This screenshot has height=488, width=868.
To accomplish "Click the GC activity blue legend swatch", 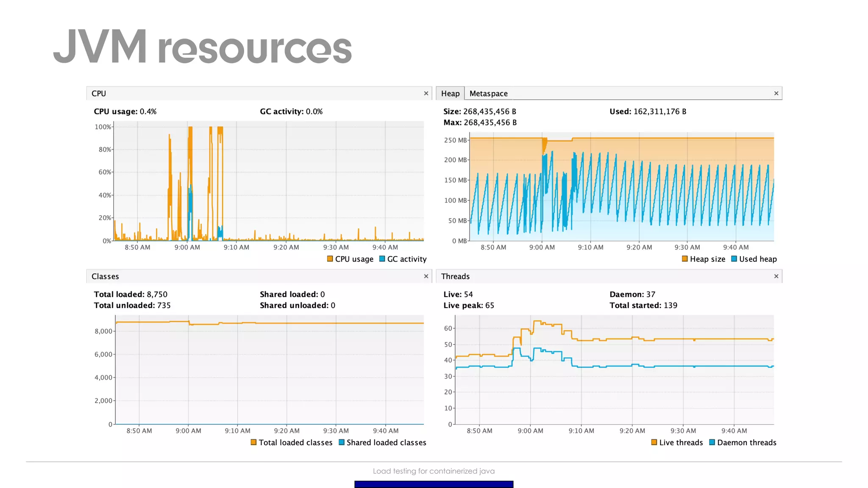I will (x=382, y=258).
